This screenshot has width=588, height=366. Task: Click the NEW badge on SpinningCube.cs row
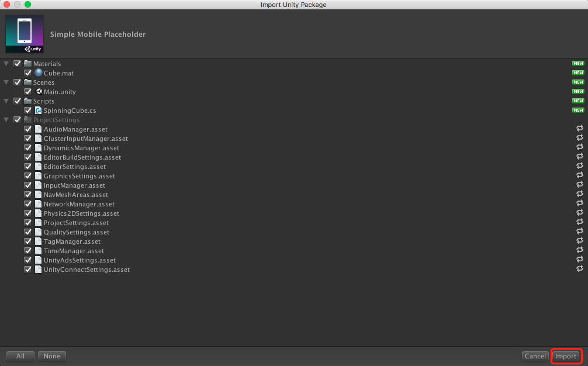578,111
